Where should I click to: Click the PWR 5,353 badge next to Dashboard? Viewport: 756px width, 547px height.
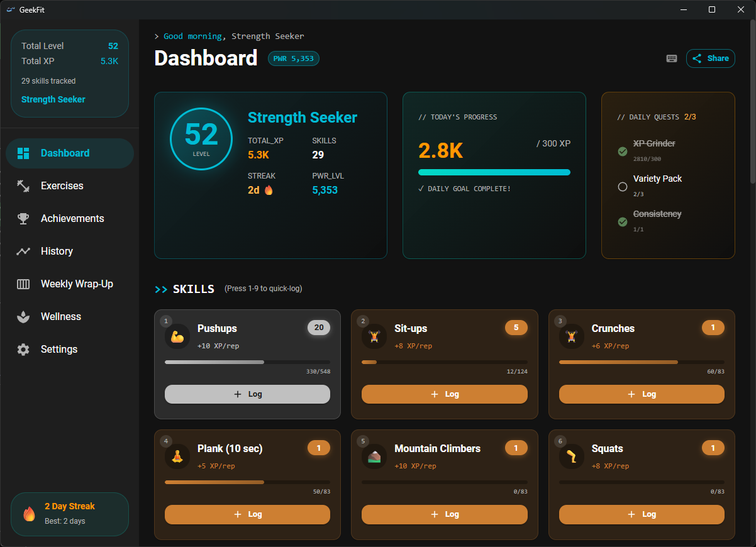click(x=293, y=58)
